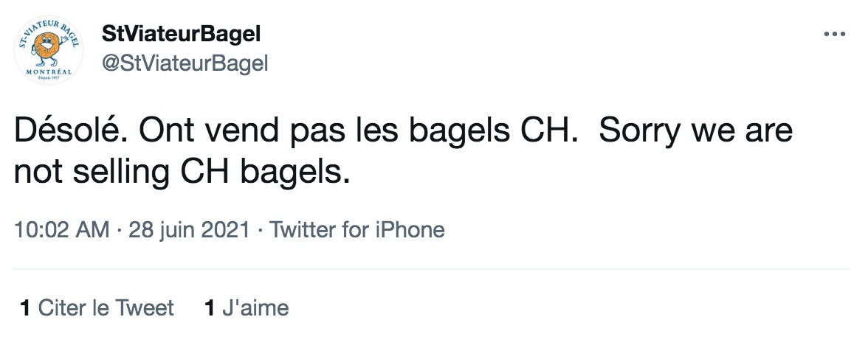This screenshot has width=868, height=345.
Task: Open the StViateurBagel display name
Action: pyautogui.click(x=181, y=35)
